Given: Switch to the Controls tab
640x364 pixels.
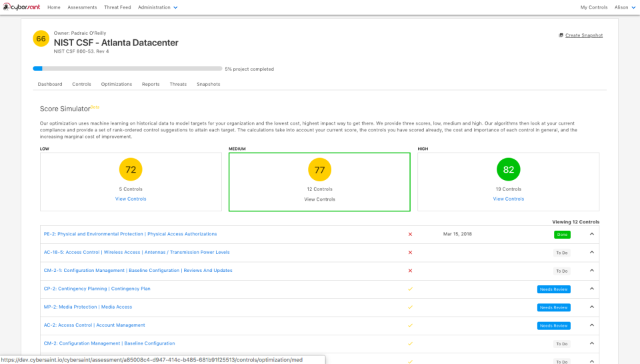Looking at the screenshot, I should pyautogui.click(x=81, y=84).
